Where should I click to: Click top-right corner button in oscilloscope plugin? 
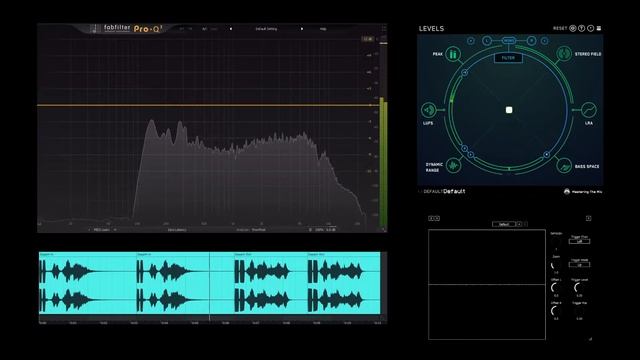pyautogui.click(x=589, y=218)
